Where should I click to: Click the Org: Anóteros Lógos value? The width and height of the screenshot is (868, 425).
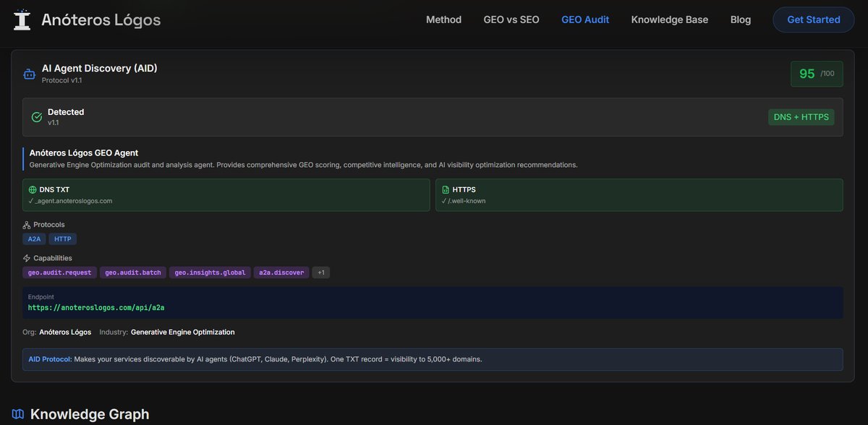pos(65,332)
